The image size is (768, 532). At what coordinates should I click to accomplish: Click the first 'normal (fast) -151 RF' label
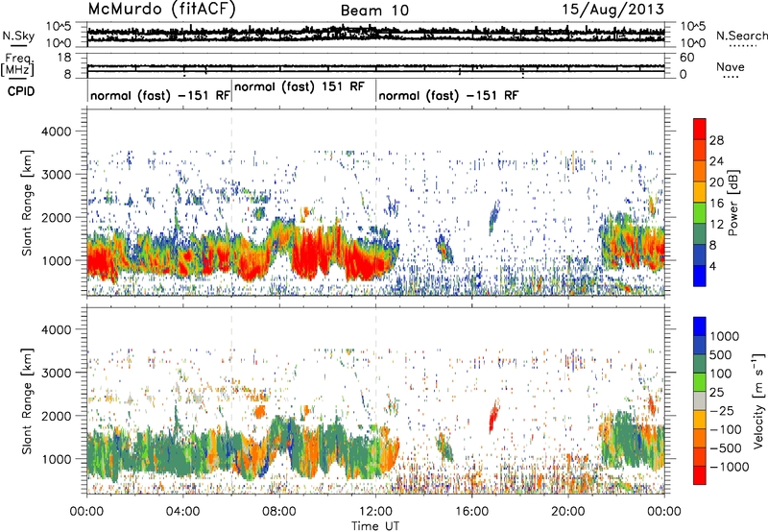click(x=160, y=95)
